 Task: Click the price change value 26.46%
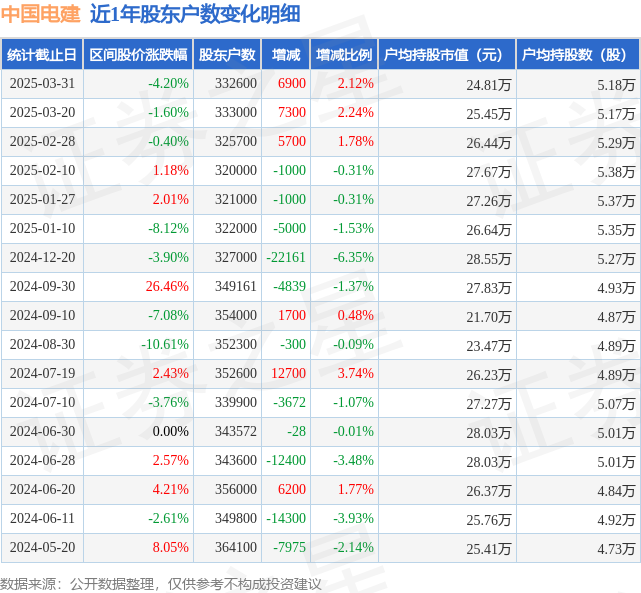click(167, 286)
